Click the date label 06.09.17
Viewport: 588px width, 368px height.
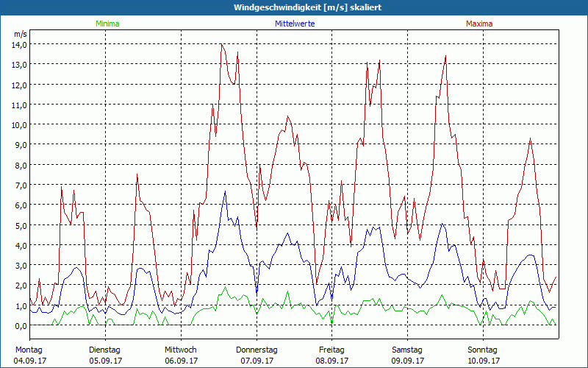tap(181, 361)
